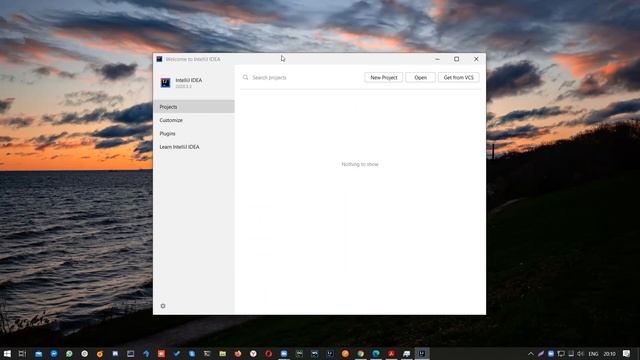This screenshot has width=640, height=360.
Task: Close the Welcome to IntelliJ IDEA window
Action: coord(476,59)
